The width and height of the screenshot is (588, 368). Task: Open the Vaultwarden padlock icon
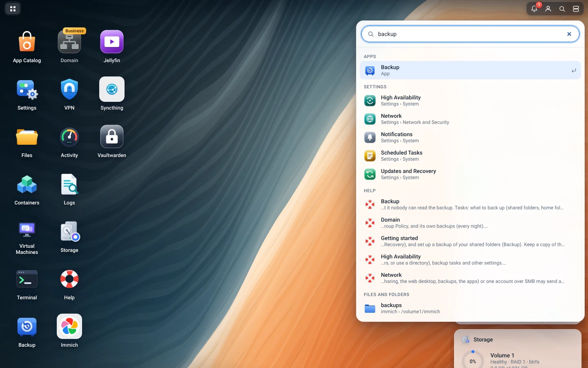click(112, 137)
